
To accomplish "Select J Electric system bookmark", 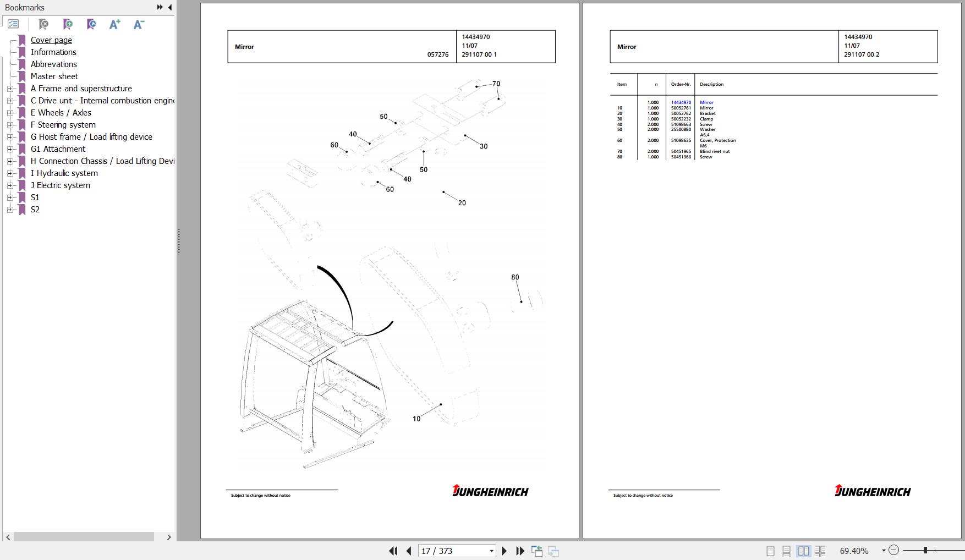I will [61, 185].
